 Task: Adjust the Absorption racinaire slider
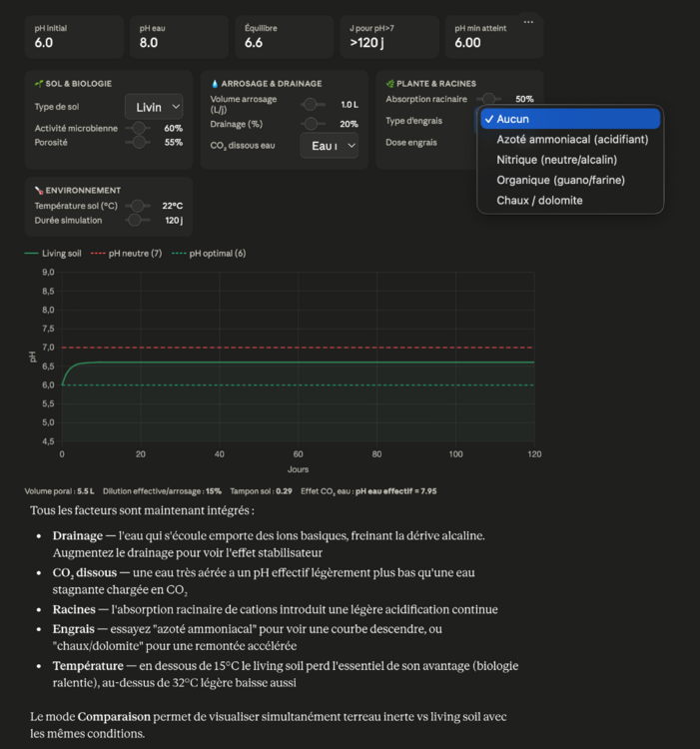489,99
